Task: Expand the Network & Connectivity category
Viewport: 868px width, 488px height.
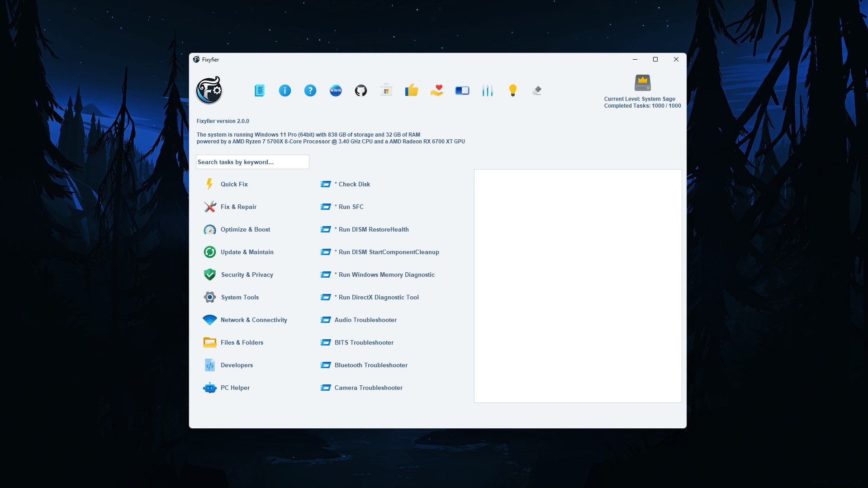Action: 253,320
